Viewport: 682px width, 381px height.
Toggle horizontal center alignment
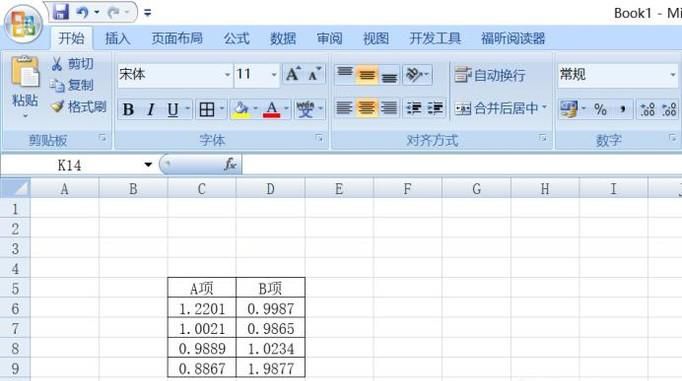click(x=367, y=107)
